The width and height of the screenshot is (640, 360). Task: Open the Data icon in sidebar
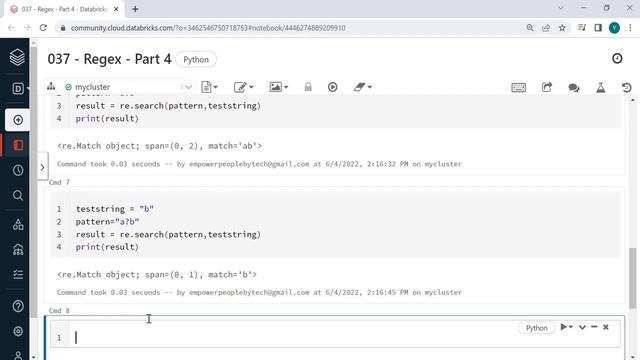[x=18, y=224]
